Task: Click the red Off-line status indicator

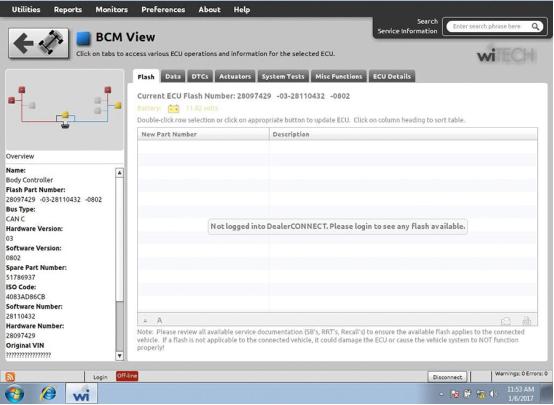Action: click(127, 376)
